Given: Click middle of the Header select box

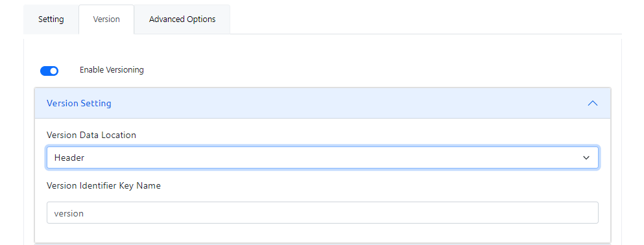Looking at the screenshot, I should point(322,157).
